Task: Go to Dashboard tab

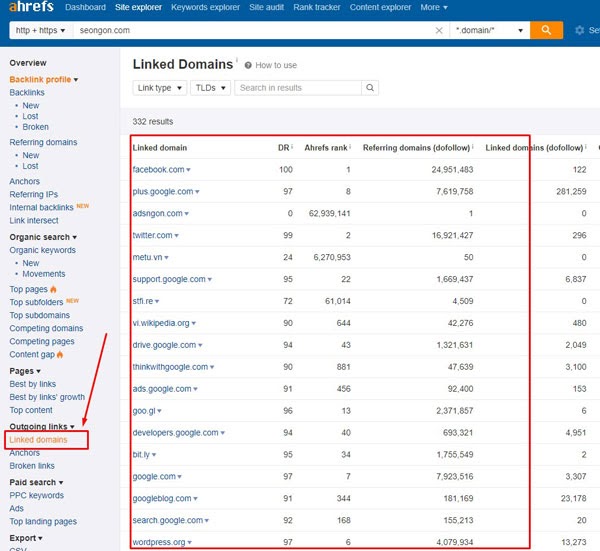Action: point(85,7)
